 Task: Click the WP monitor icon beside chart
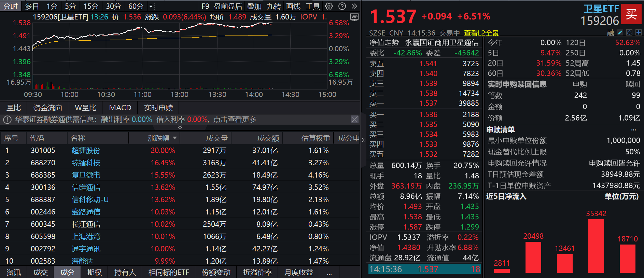[x=354, y=17]
